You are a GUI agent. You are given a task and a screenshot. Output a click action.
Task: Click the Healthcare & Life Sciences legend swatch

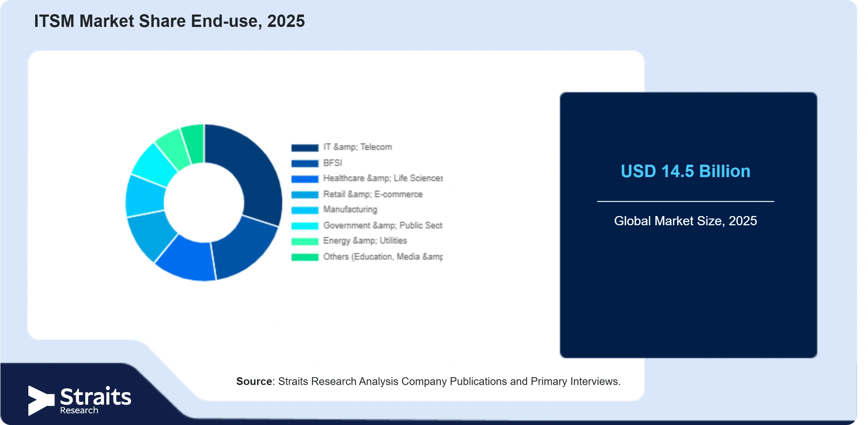[x=305, y=179]
